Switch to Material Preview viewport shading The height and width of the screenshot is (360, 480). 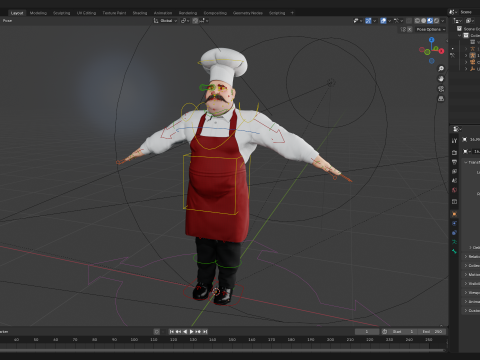coord(430,21)
